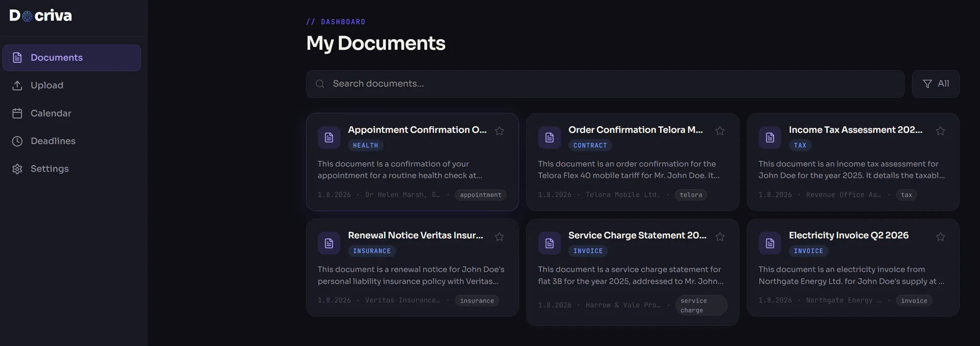980x346 pixels.
Task: Click the Order Confirmation Telora document icon
Action: [x=550, y=138]
